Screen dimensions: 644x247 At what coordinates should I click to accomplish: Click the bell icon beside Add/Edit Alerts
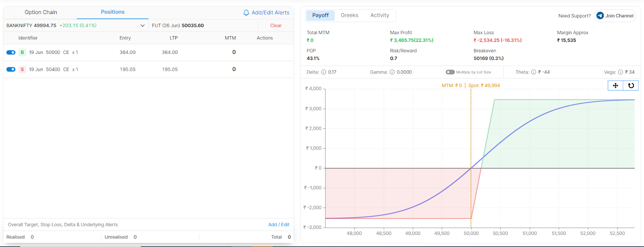[246, 13]
